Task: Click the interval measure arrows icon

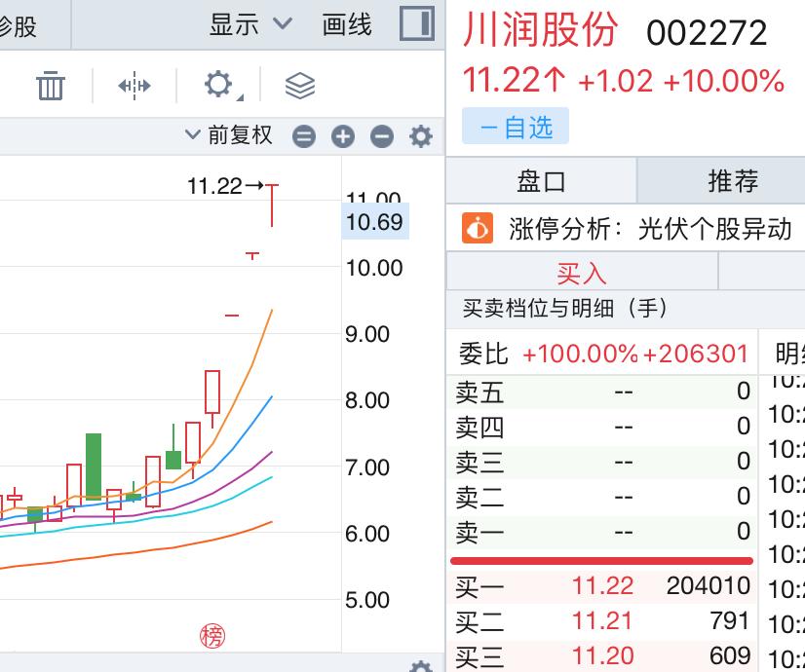Action: [x=134, y=86]
